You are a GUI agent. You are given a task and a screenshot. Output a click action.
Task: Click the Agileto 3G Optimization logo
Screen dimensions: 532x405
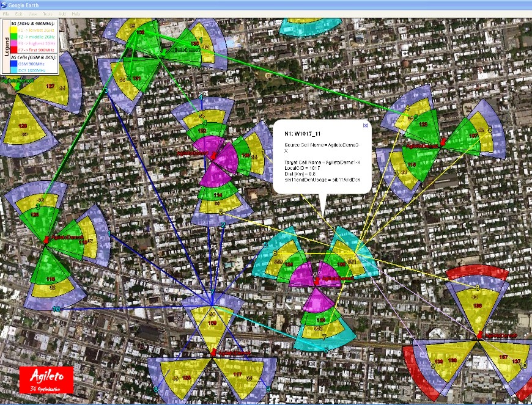(46, 379)
